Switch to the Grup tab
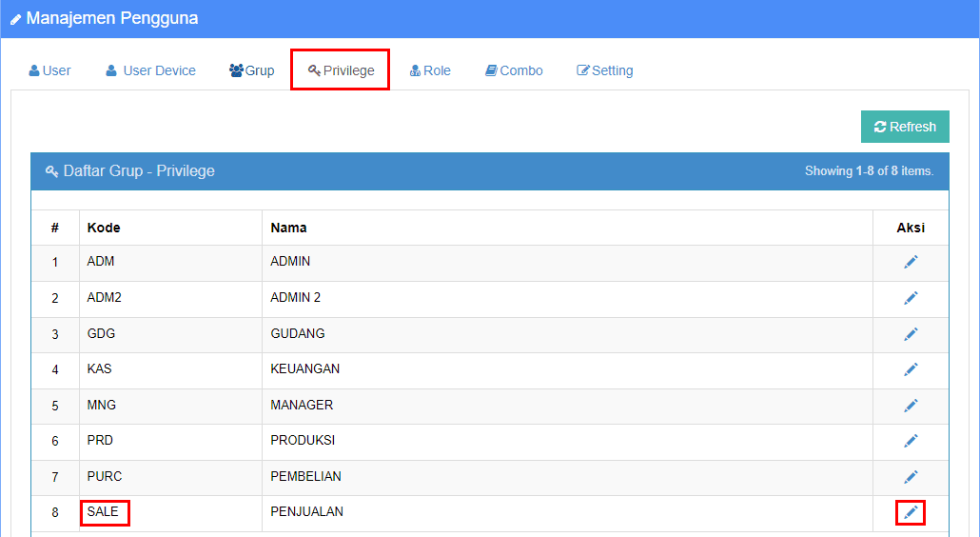 252,70
